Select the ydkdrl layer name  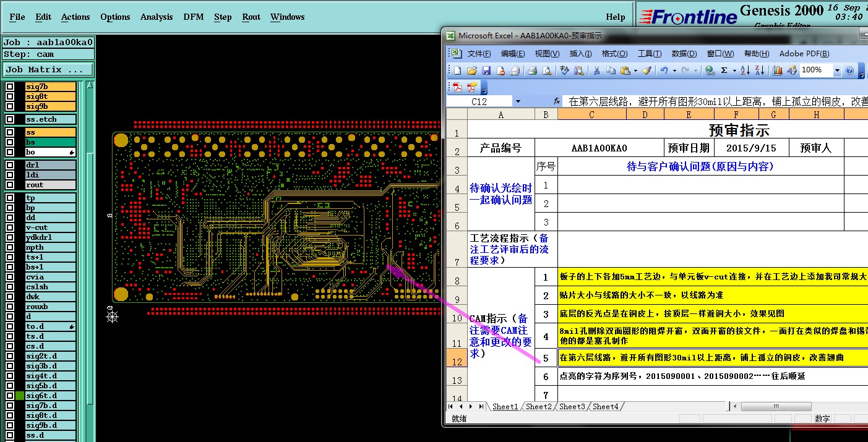coord(50,237)
